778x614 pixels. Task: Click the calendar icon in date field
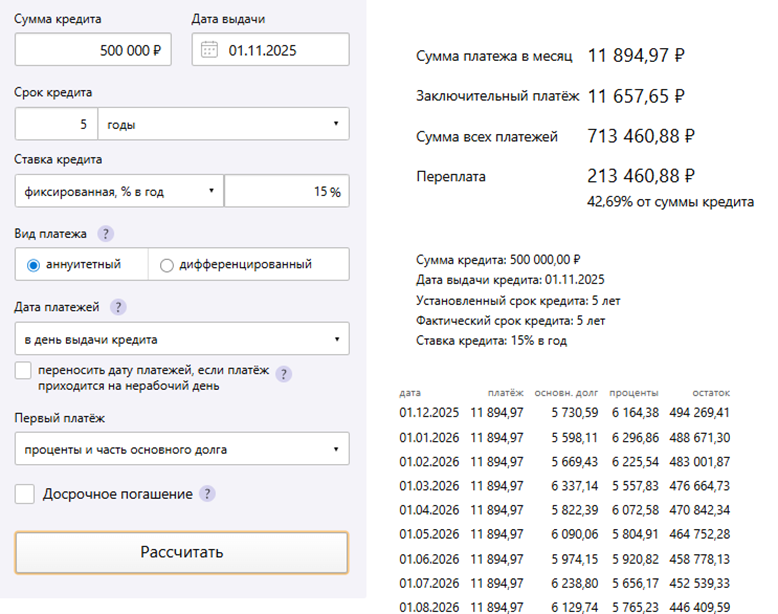pyautogui.click(x=209, y=49)
